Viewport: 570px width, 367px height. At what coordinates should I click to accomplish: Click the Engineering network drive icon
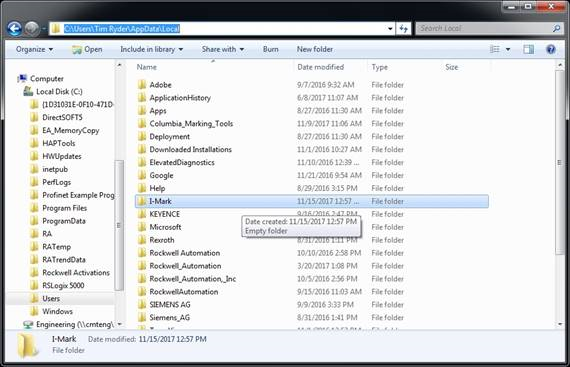(x=28, y=324)
